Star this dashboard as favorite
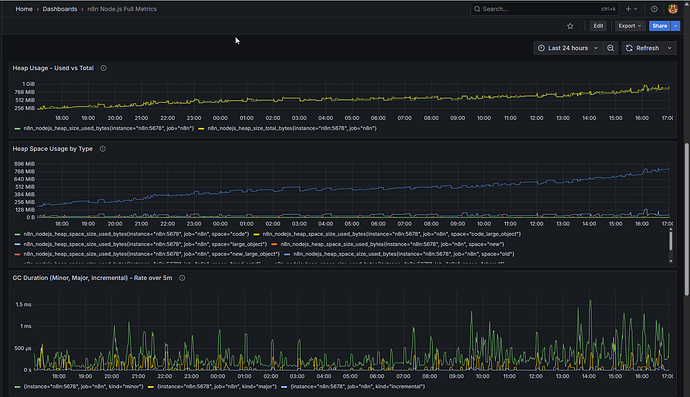690x397 pixels. click(x=570, y=26)
